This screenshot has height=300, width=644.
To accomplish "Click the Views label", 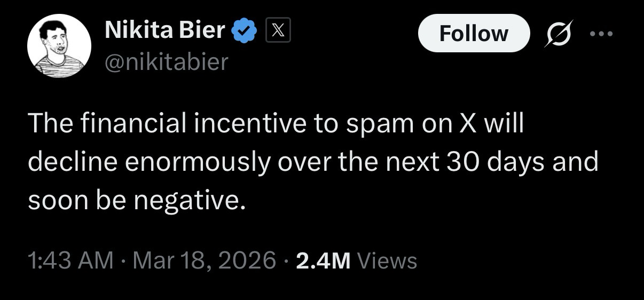I will pyautogui.click(x=386, y=260).
